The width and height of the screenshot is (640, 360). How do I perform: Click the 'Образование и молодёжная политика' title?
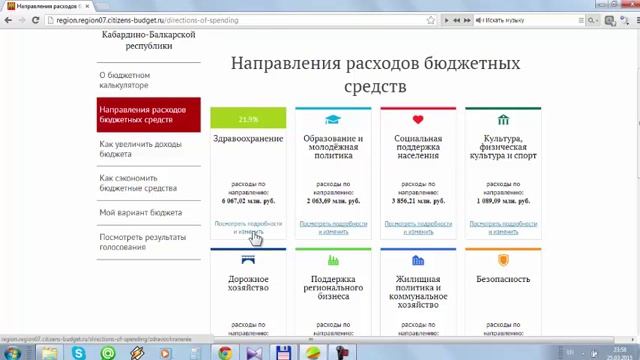pyautogui.click(x=333, y=147)
